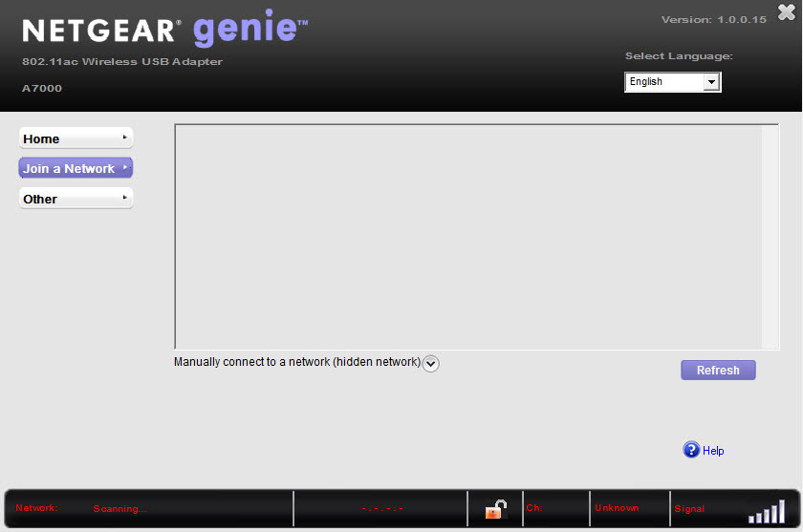This screenshot has height=532, width=803.
Task: Click the network list scrollbar
Action: click(x=772, y=236)
